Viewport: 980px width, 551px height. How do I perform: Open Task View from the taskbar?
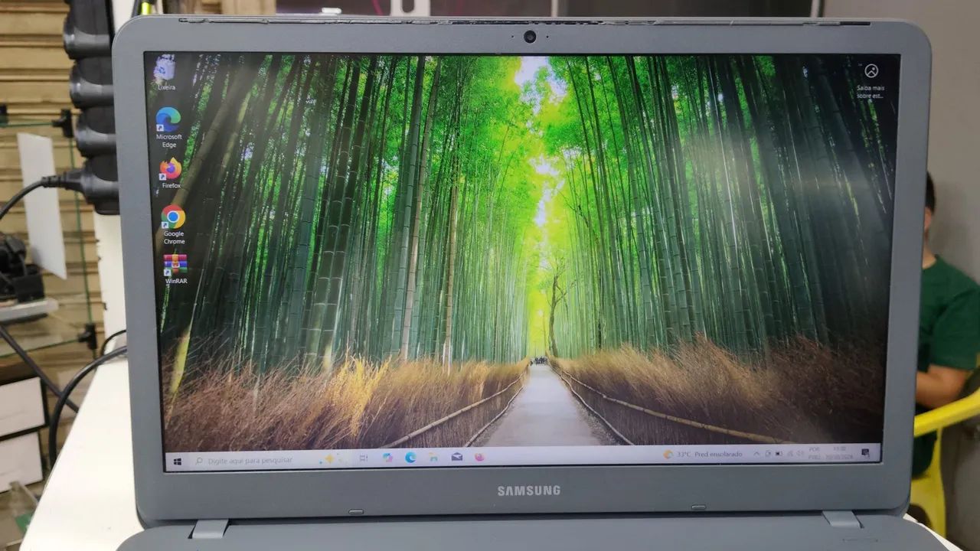[363, 458]
